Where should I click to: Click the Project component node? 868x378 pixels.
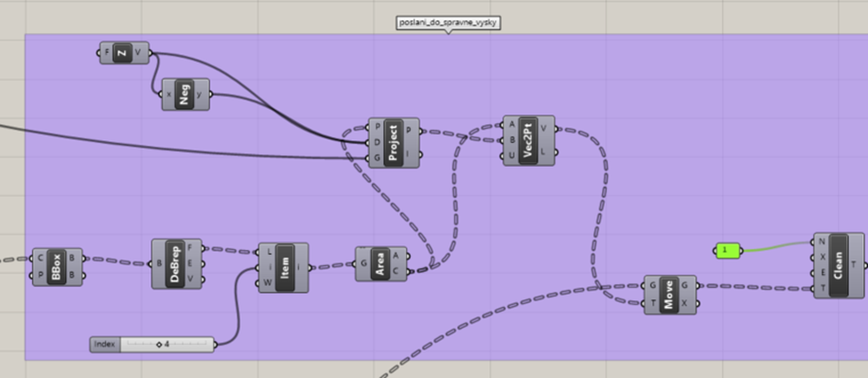point(393,143)
